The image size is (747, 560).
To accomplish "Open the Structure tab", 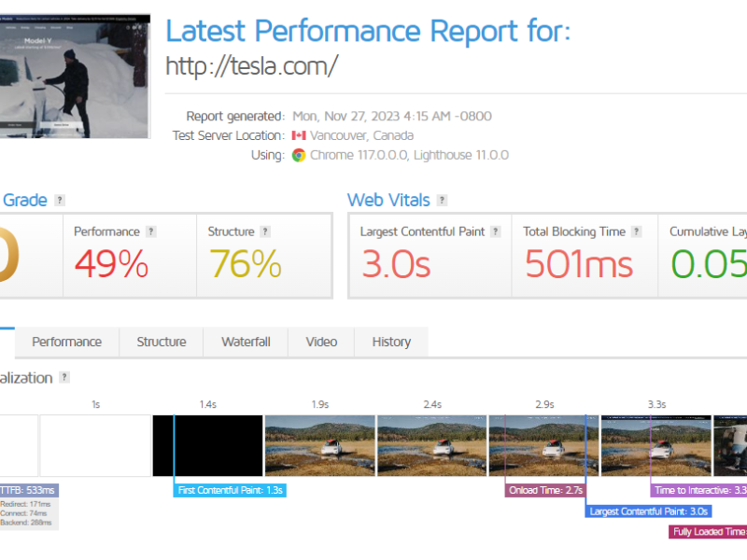I will [x=162, y=342].
